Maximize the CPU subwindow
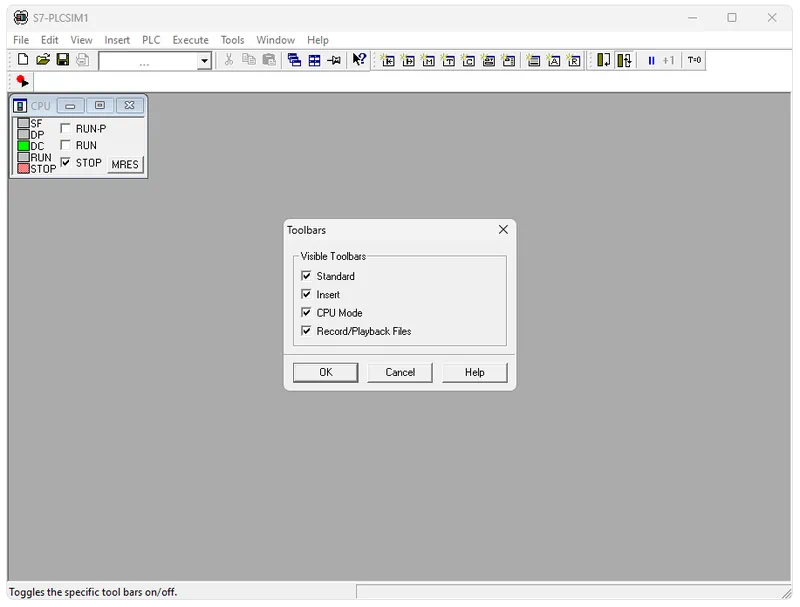Screen dimensions: 800x607 [x=100, y=106]
